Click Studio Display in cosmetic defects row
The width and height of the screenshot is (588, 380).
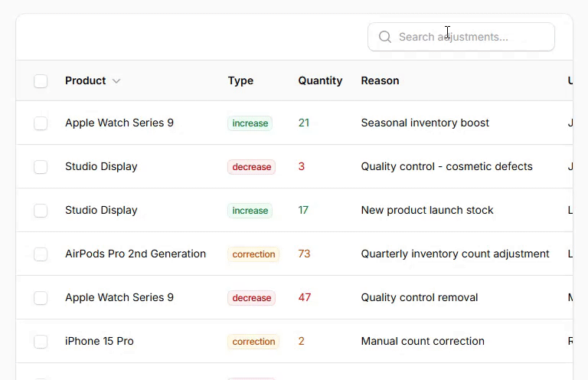tap(101, 166)
